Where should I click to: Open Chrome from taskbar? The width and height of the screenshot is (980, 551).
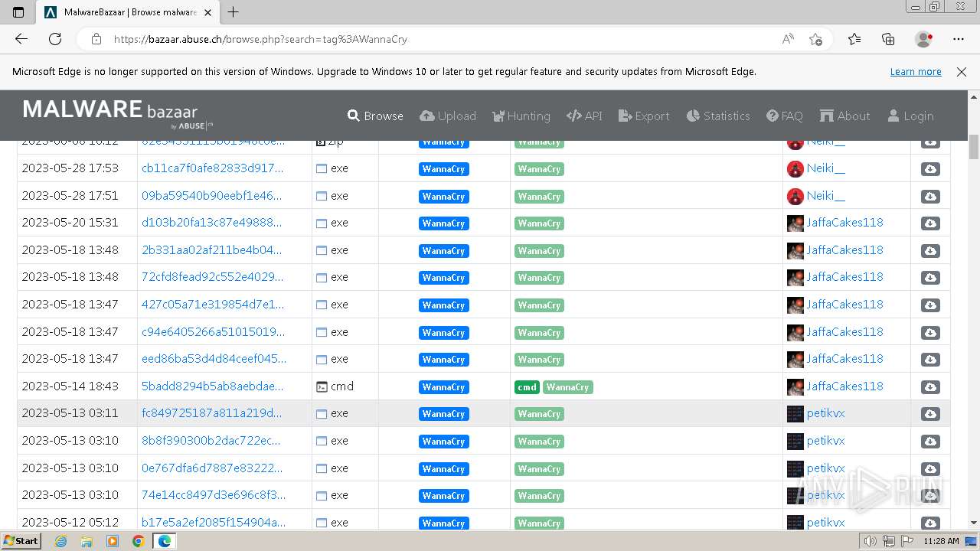(x=138, y=541)
